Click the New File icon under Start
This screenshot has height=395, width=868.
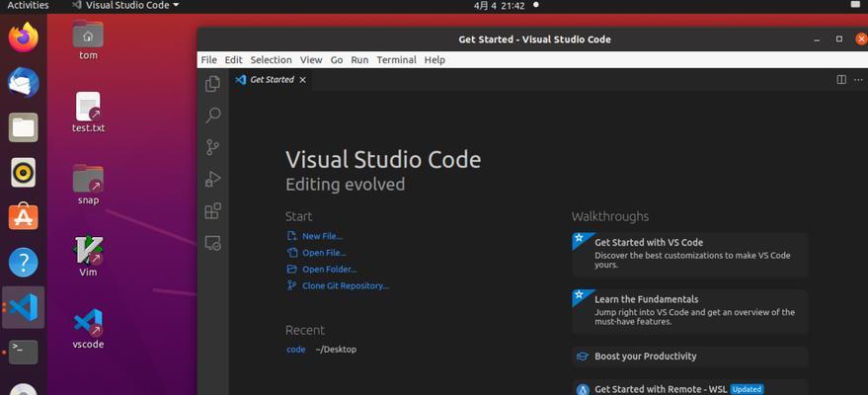291,236
